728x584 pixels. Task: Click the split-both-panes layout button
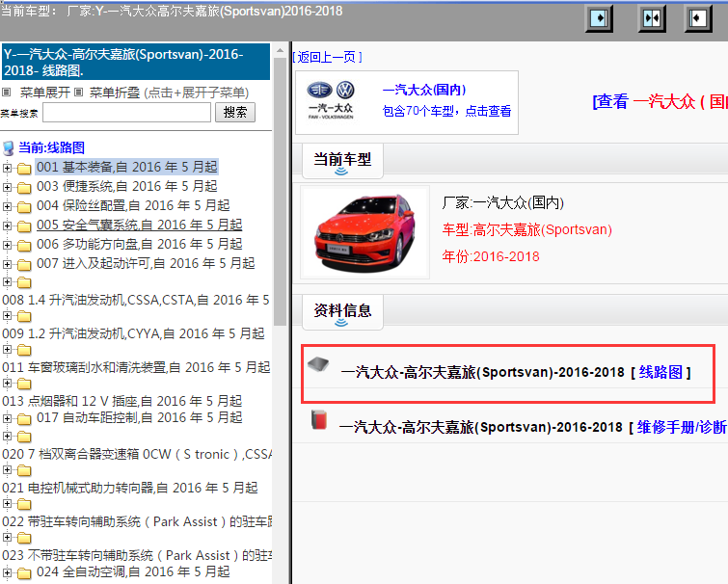(x=652, y=18)
